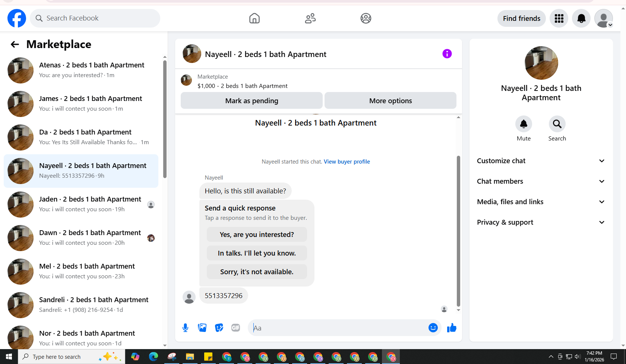Viewport: 626px width, 364px height.
Task: Open the James apartment conversation
Action: click(81, 104)
